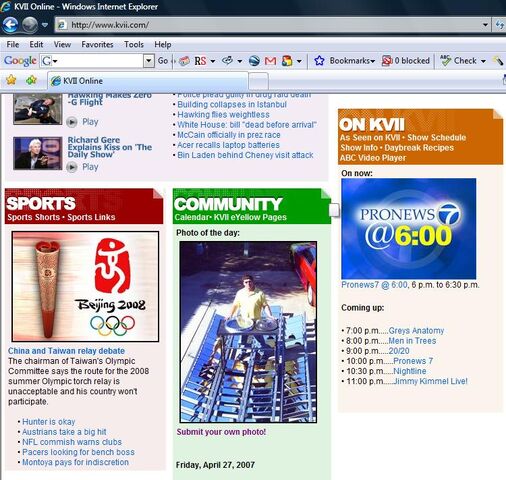This screenshot has height=480, width=506.
Task: Open the Help menu
Action: [163, 44]
